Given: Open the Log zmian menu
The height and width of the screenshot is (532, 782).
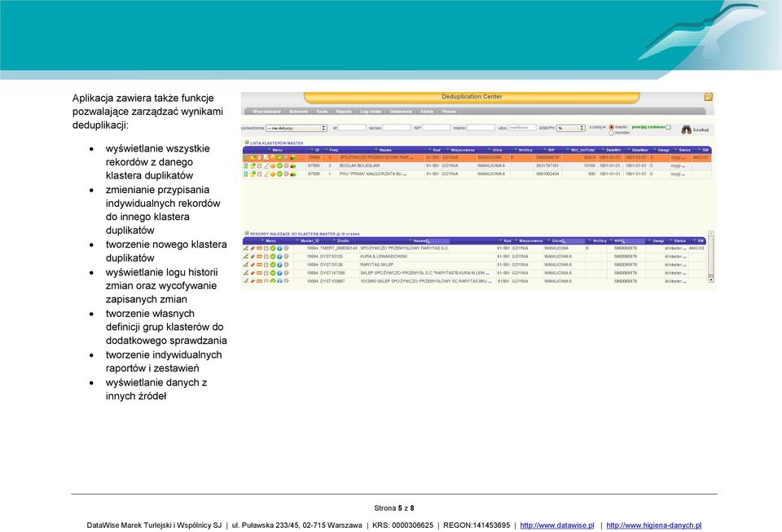Looking at the screenshot, I should pos(371,112).
